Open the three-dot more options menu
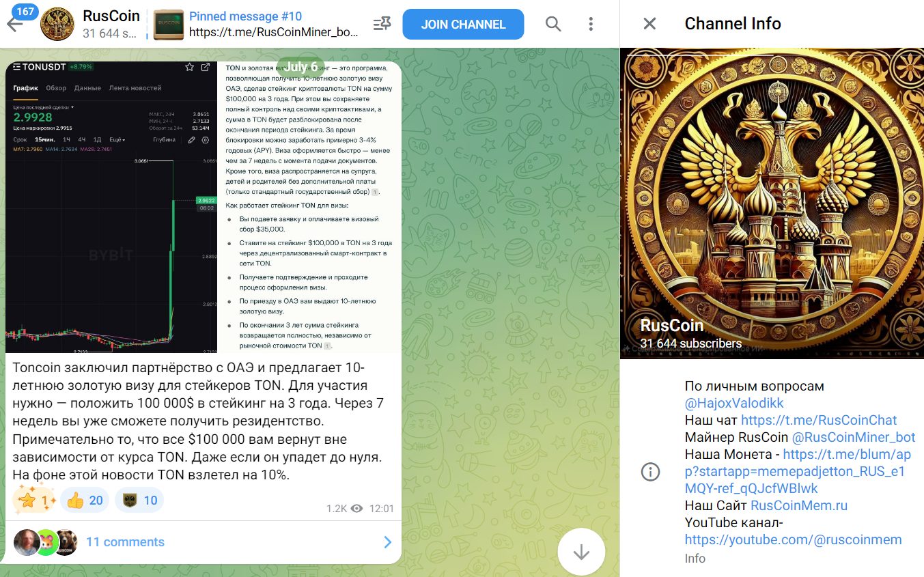 [591, 24]
